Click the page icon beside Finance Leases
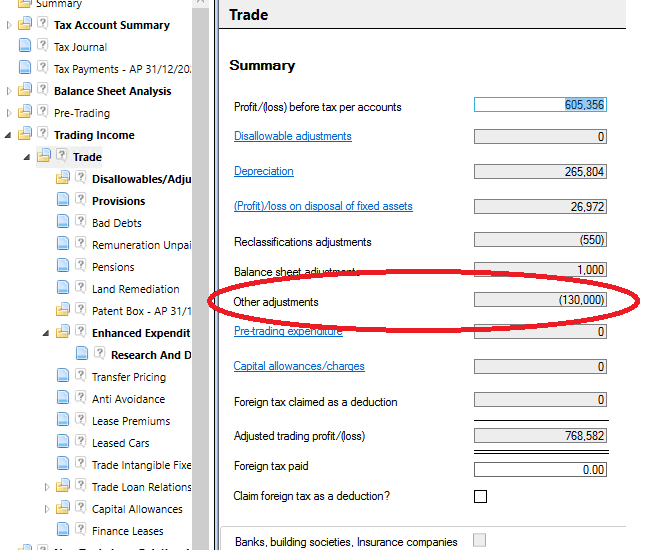 click(x=63, y=529)
